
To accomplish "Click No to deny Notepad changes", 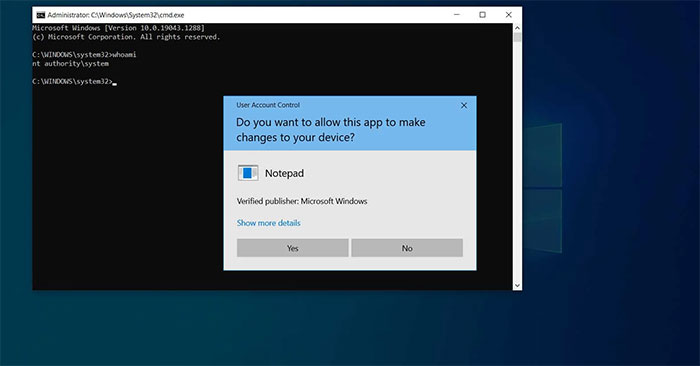I will coord(407,248).
